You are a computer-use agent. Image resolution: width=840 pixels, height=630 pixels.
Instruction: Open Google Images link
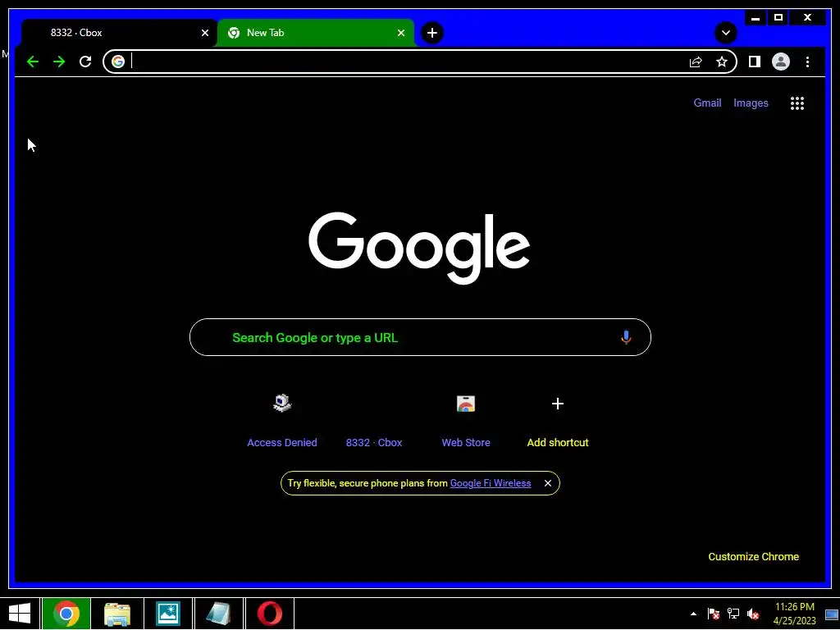(751, 103)
